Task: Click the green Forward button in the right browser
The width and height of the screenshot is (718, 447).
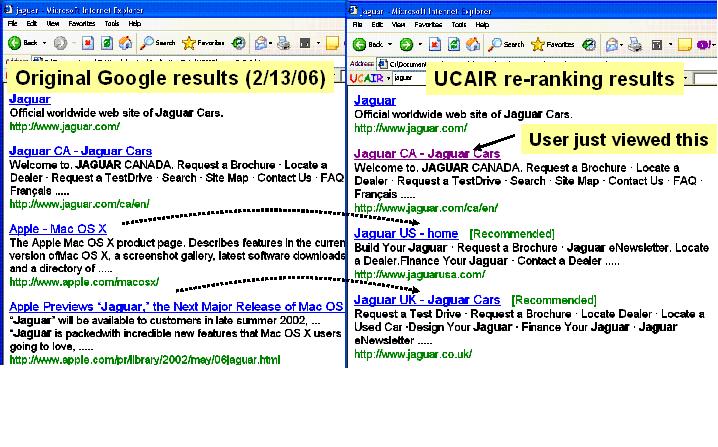Action: pos(407,44)
